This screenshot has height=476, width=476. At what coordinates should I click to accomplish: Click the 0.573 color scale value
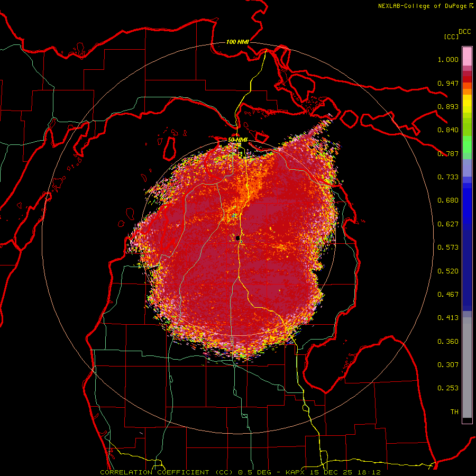point(448,248)
